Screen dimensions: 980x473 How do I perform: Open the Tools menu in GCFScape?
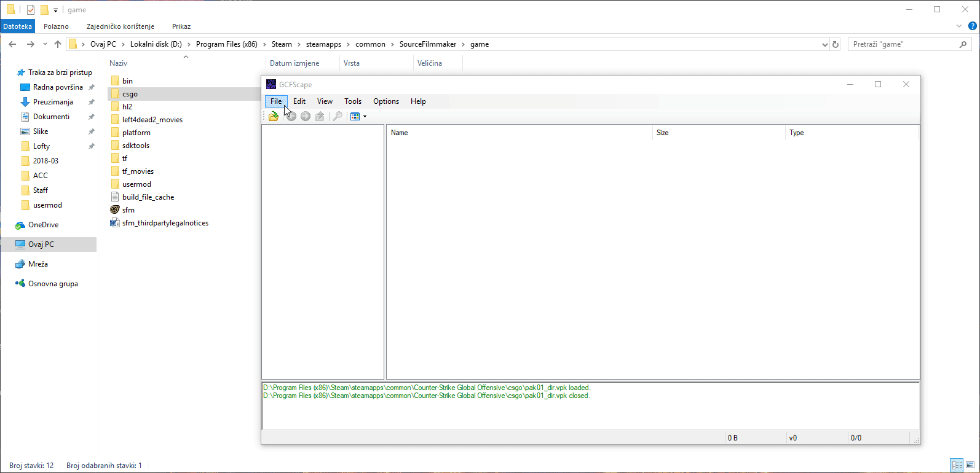[x=353, y=101]
